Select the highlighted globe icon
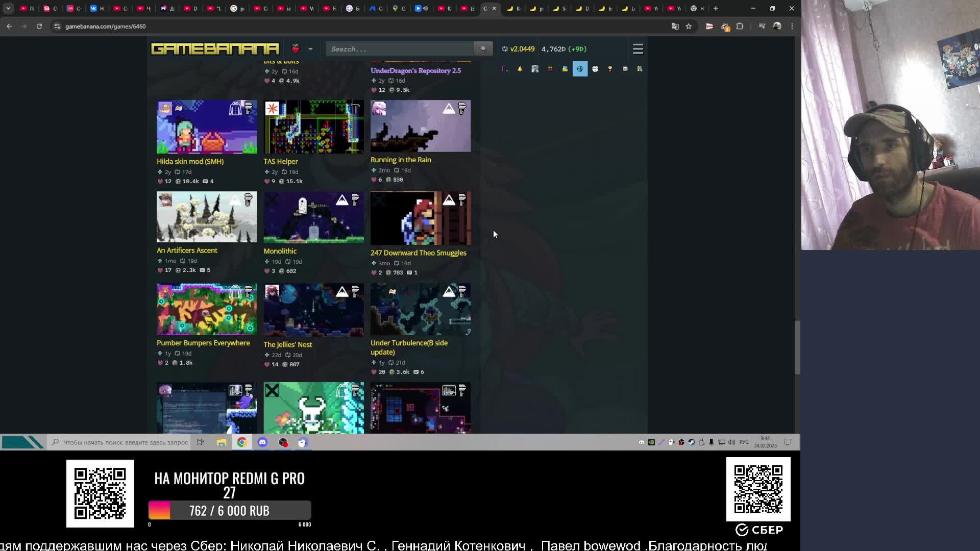Image resolution: width=980 pixels, height=551 pixels. (x=580, y=69)
